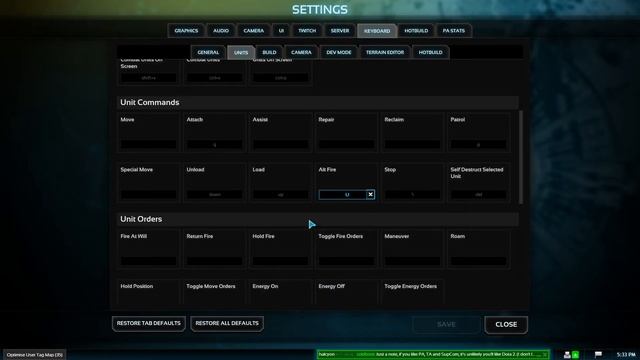Click the Roam keybinding field

click(478, 261)
